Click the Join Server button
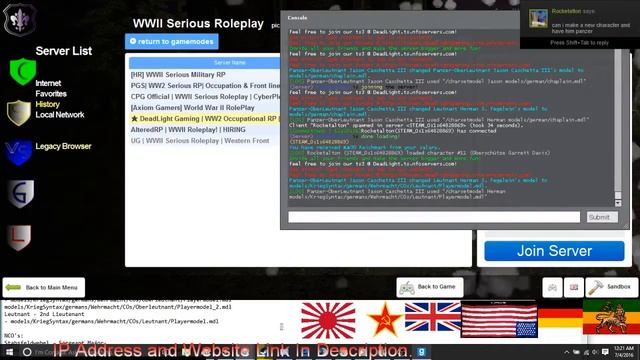The image size is (640, 360). pos(554,251)
